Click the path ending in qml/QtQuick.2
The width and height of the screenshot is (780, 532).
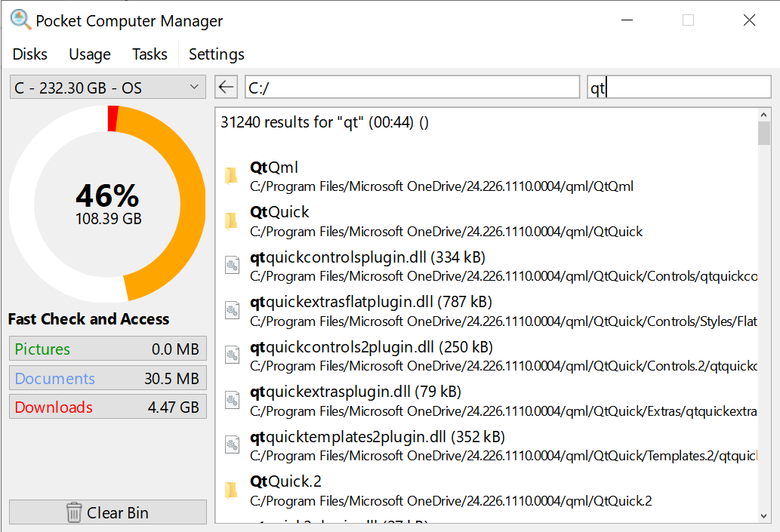pyautogui.click(x=451, y=500)
